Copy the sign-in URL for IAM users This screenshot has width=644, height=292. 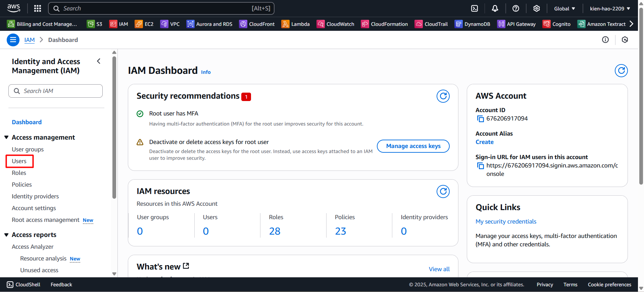(x=480, y=166)
